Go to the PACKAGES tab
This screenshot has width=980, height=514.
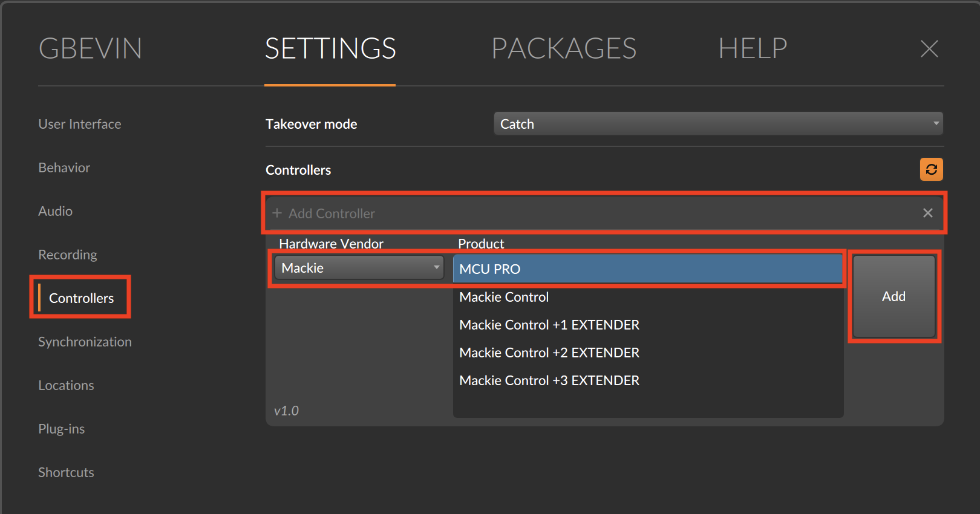coord(564,48)
